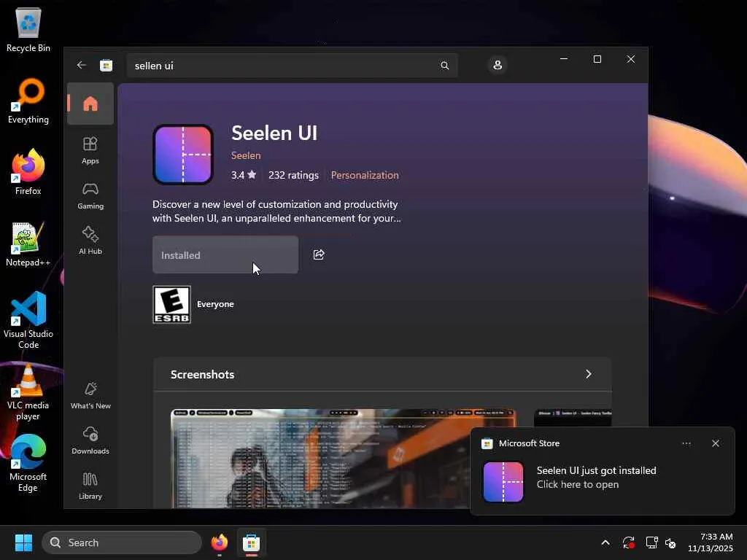Switch to Gaming section in sidebar

[90, 195]
